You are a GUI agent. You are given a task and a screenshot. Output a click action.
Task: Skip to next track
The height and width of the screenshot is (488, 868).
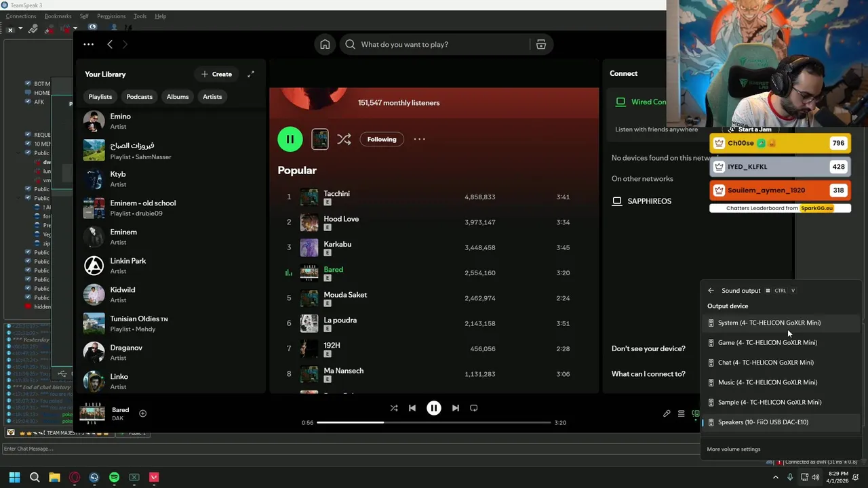(456, 408)
